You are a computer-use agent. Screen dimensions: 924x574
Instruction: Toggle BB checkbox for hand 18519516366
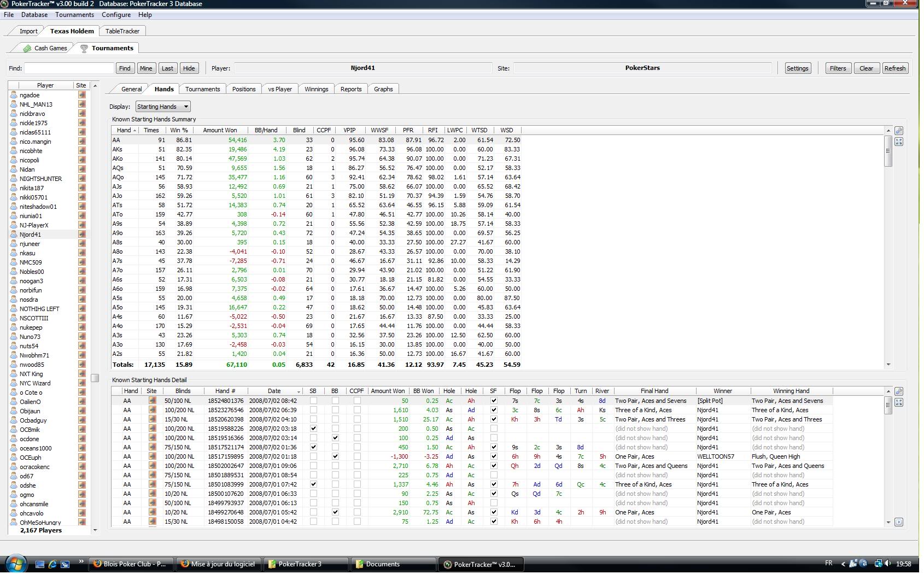tap(335, 438)
